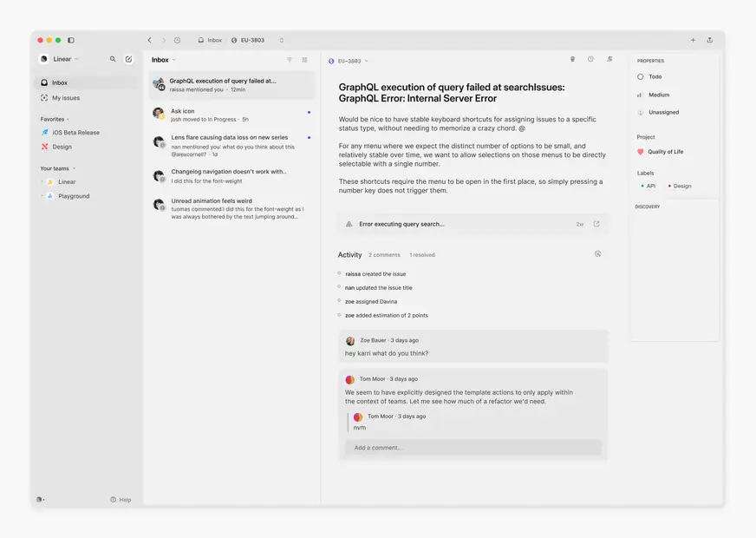Image resolution: width=756 pixels, height=538 pixels.
Task: Open Lens flare data loss notification
Action: tap(231, 146)
